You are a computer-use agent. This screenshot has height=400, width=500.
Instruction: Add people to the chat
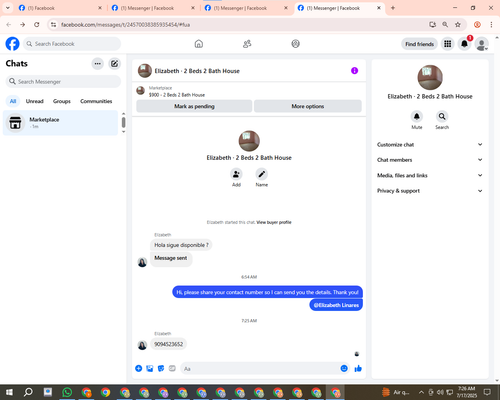pos(236,174)
